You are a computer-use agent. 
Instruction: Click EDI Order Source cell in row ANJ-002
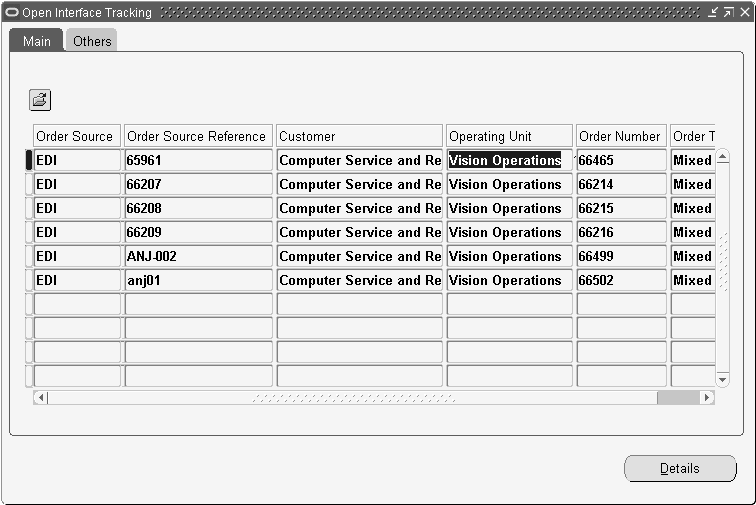77,256
